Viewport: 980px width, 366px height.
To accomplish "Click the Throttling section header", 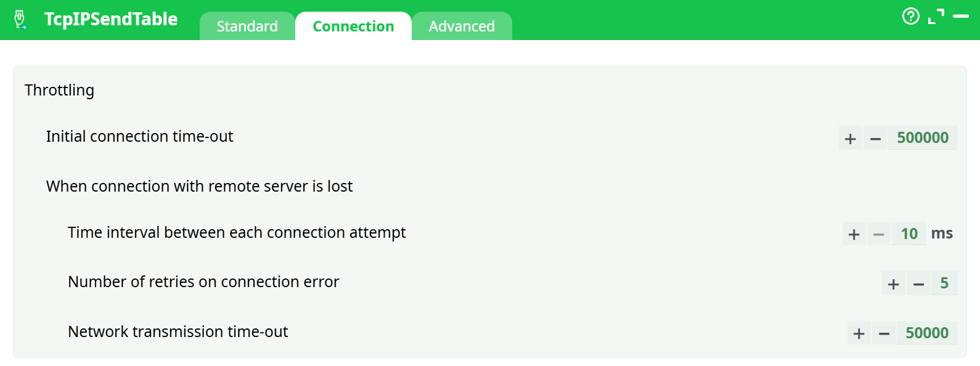I will tap(59, 90).
